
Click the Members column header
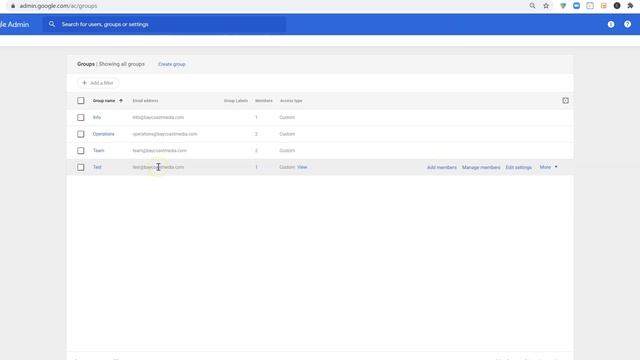[x=264, y=100]
